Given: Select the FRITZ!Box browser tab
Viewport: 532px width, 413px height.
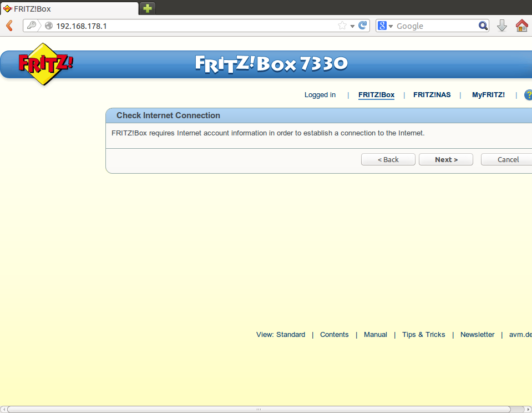Looking at the screenshot, I should 69,8.
